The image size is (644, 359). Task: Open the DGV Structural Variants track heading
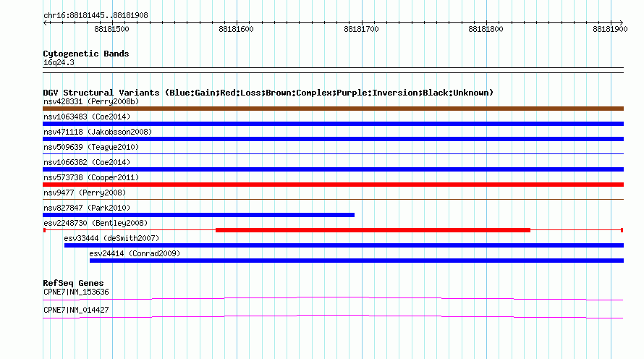[268, 93]
